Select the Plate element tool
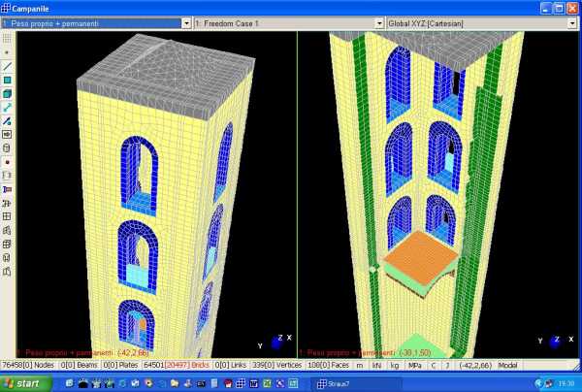The width and height of the screenshot is (582, 392). [x=8, y=80]
